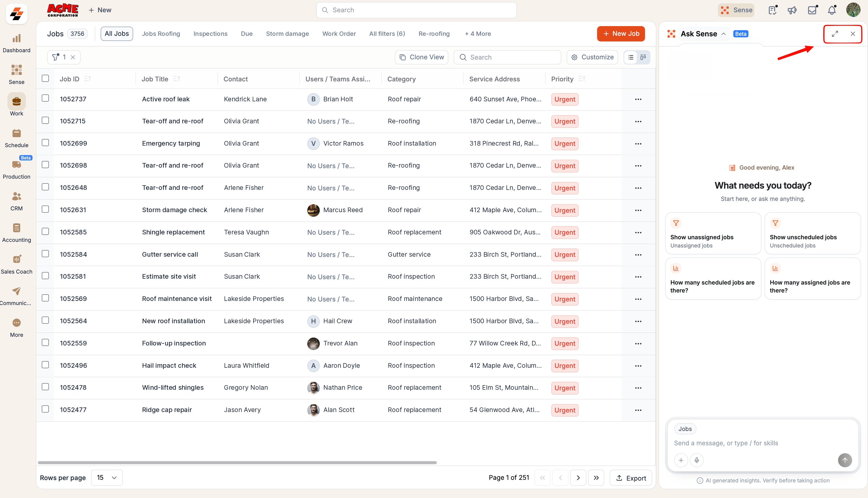Viewport: 868px width, 498px height.
Task: Switch to the Storm damage tab
Action: 287,34
